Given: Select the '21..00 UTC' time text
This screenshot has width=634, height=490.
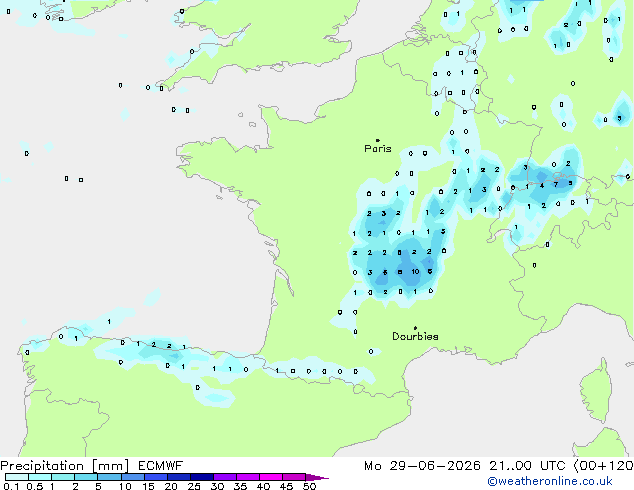Looking at the screenshot, I should point(527,466).
